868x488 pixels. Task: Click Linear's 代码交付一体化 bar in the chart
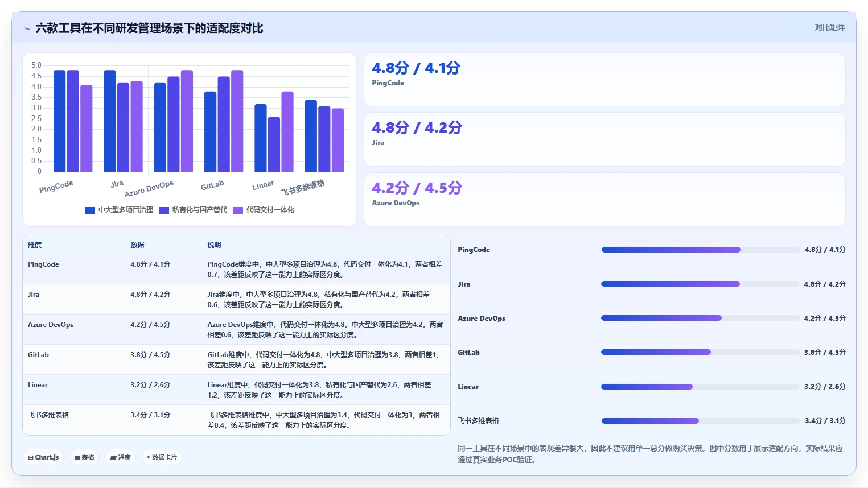click(x=287, y=132)
